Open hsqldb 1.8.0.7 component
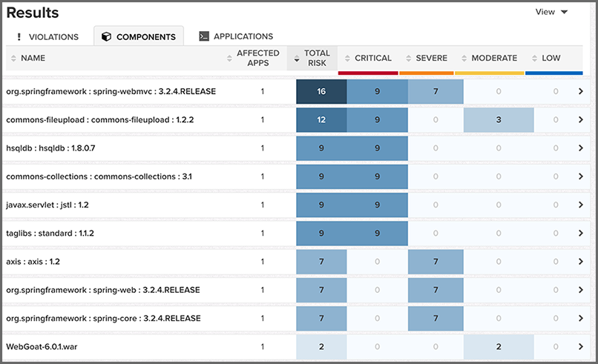Screen dimensions: 598x364 [x=50, y=148]
